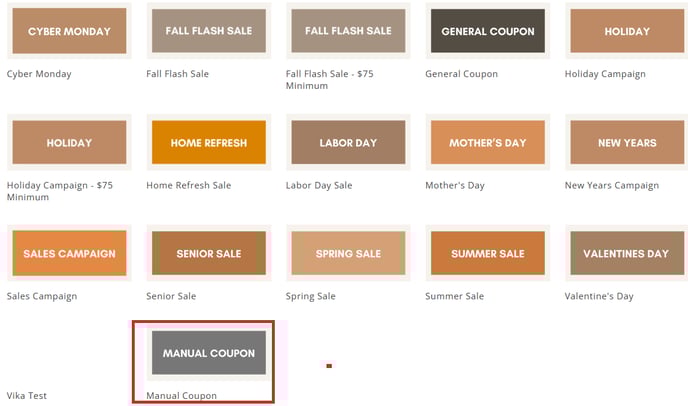Screen dimensions: 688x406
Task: Choose the orange Home Refresh thumbnail
Action: (x=209, y=142)
